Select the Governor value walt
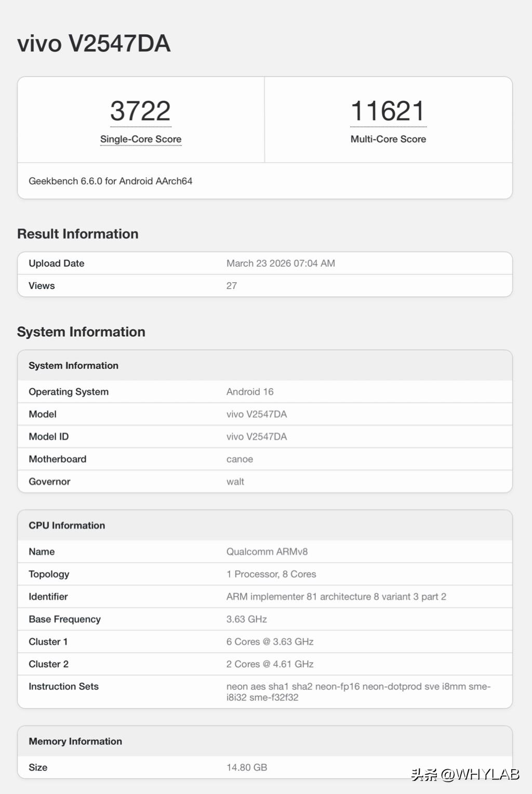532x794 pixels. click(235, 481)
